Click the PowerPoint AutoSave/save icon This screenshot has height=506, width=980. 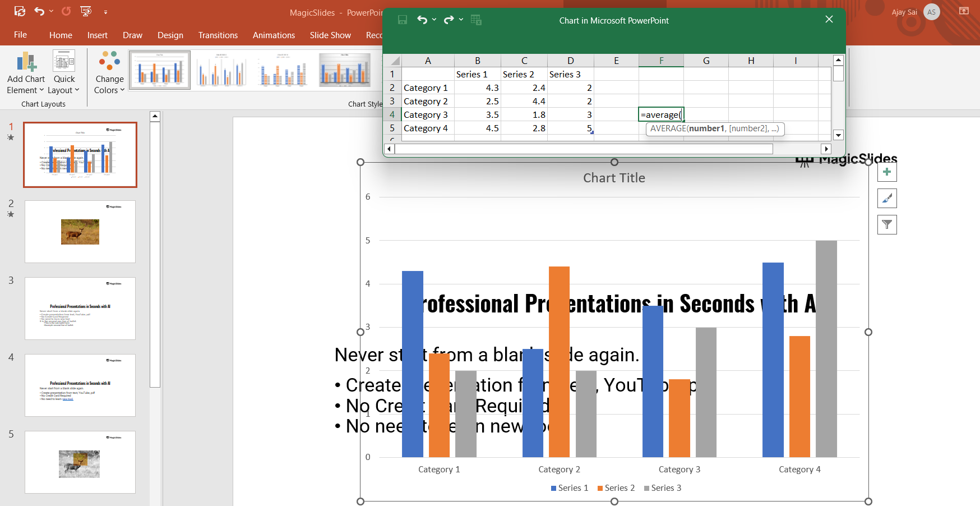[20, 11]
